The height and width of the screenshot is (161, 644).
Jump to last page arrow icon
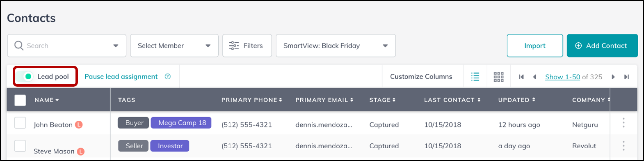pos(626,77)
